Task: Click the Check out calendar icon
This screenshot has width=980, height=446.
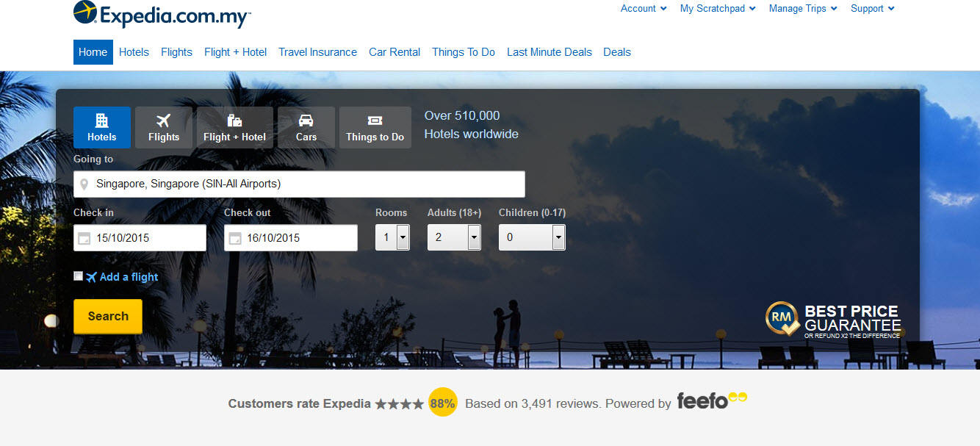Action: point(235,238)
